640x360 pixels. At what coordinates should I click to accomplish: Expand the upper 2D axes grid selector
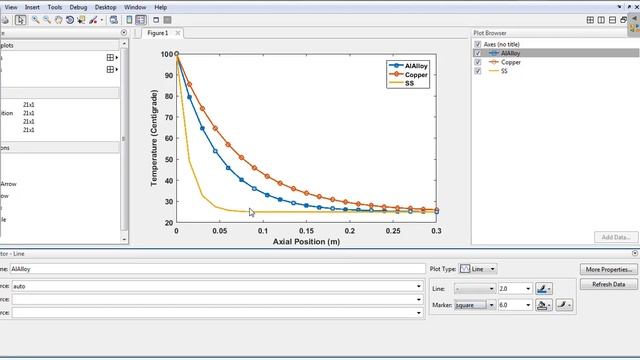(x=112, y=58)
